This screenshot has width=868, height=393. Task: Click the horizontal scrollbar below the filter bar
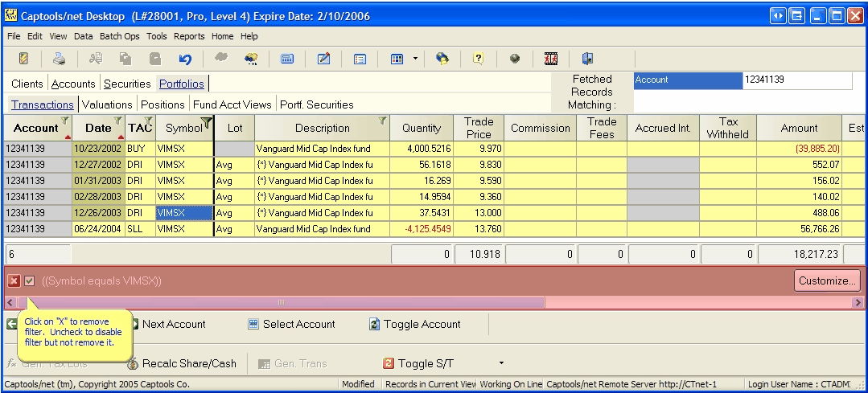click(280, 302)
